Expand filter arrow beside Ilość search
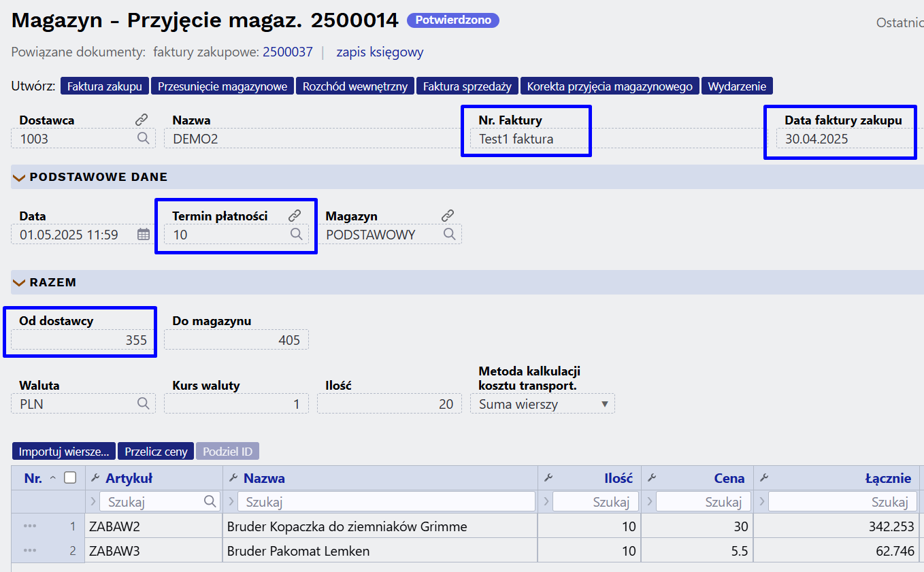 coord(546,502)
